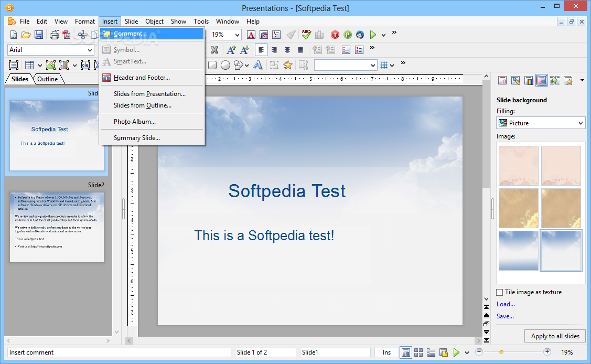Insert text frame icon in object toolbar
Image resolution: width=591 pixels, height=364 pixels.
point(14,65)
